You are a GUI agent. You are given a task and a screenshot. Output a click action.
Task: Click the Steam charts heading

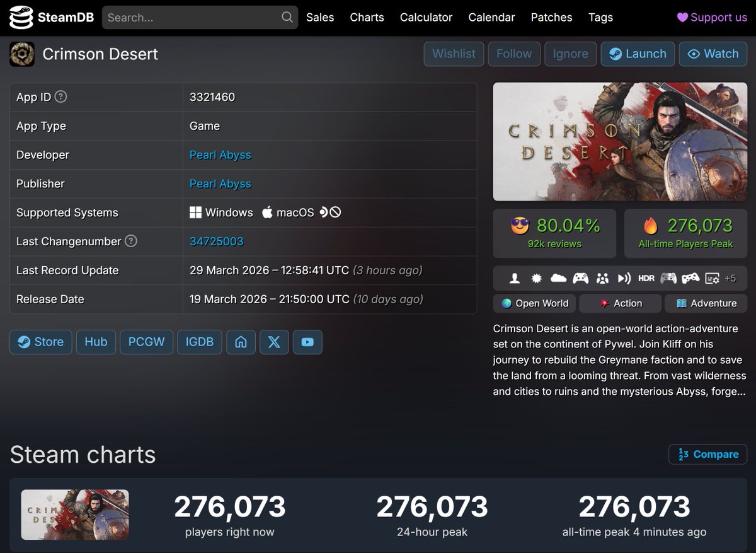pos(83,454)
